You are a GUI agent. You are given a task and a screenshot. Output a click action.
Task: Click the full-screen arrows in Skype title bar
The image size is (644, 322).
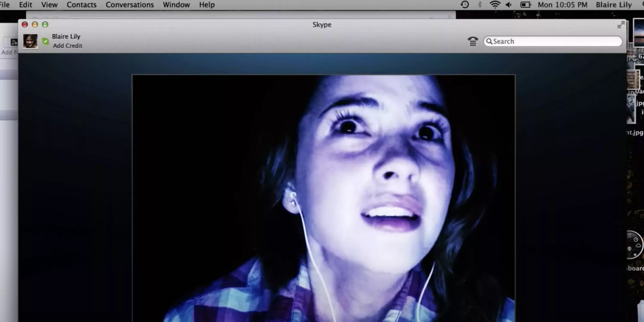pos(621,25)
